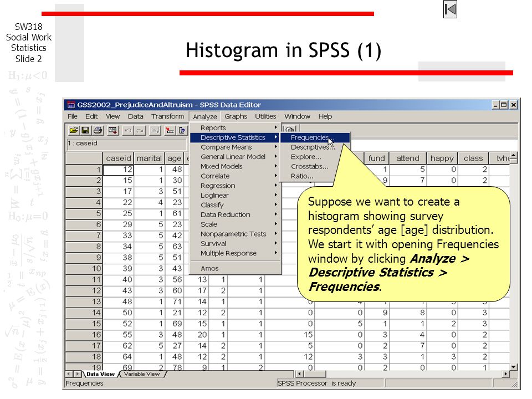Click the Variables info toolbar icon

click(182, 130)
